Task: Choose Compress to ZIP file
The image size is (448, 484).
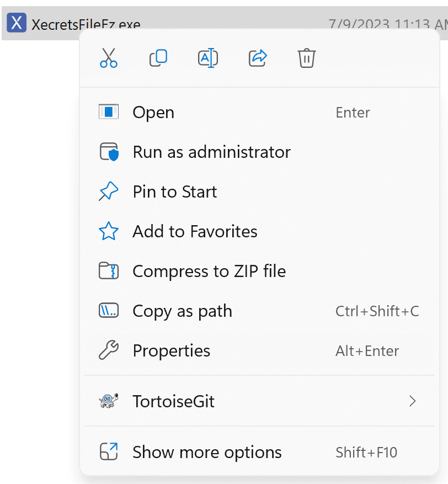Action: 209,271
